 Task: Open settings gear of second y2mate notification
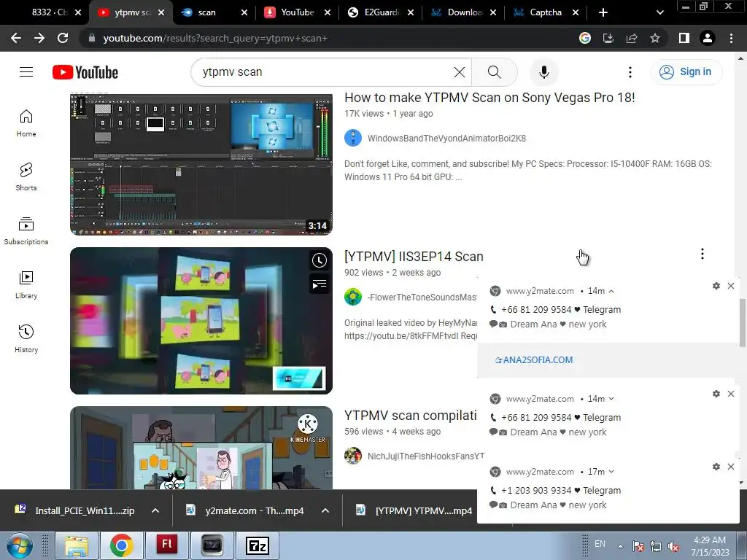point(716,394)
